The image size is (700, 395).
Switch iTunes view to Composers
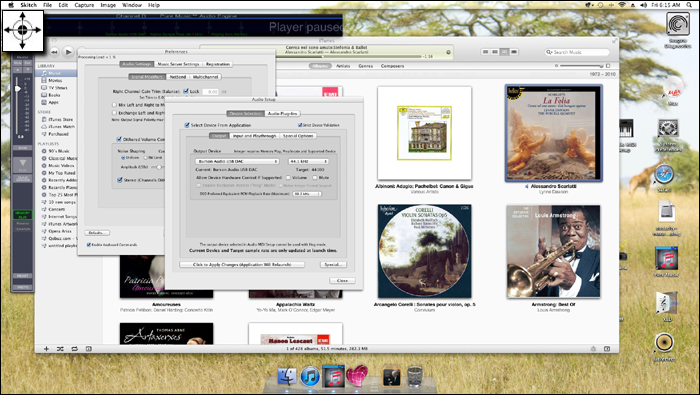[392, 66]
